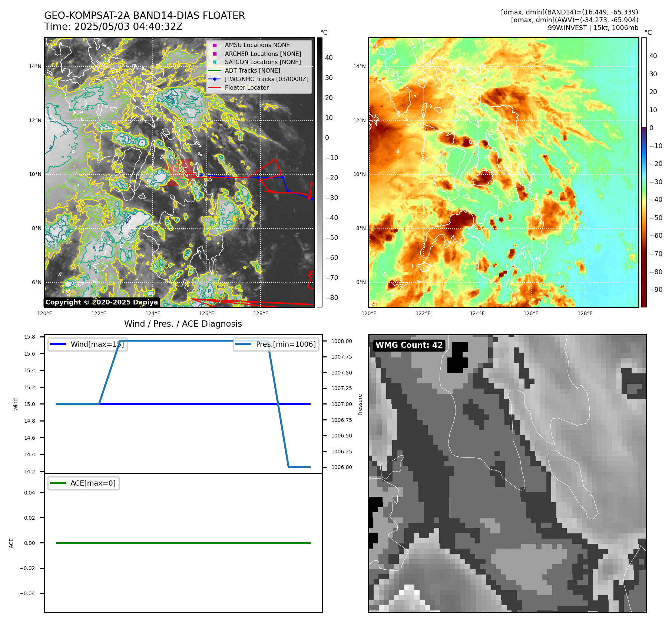Image resolution: width=672 pixels, height=626 pixels.
Task: Open the WMG grayscale zoomed image
Action: [x=507, y=473]
